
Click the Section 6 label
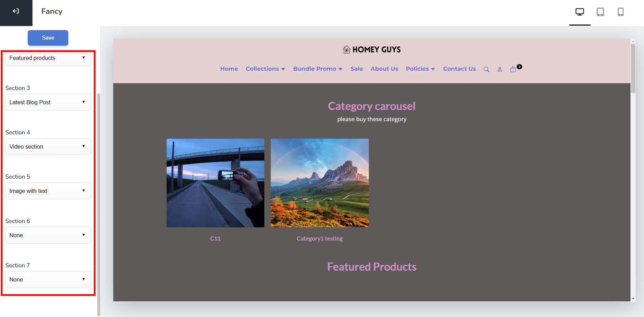18,221
